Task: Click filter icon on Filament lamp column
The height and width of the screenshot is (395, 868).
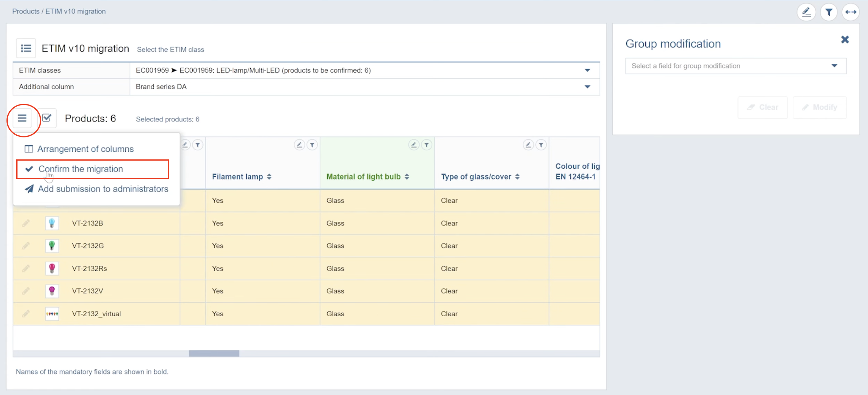Action: pyautogui.click(x=312, y=145)
